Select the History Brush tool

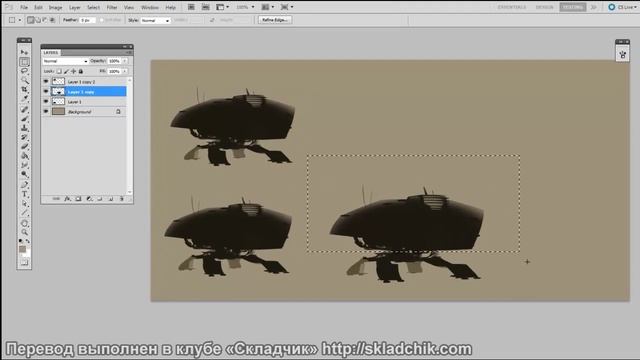24,138
